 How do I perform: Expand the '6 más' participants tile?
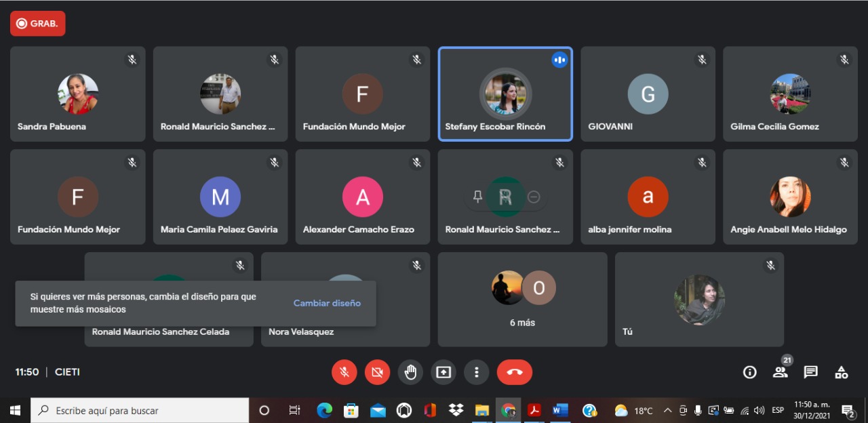(522, 299)
